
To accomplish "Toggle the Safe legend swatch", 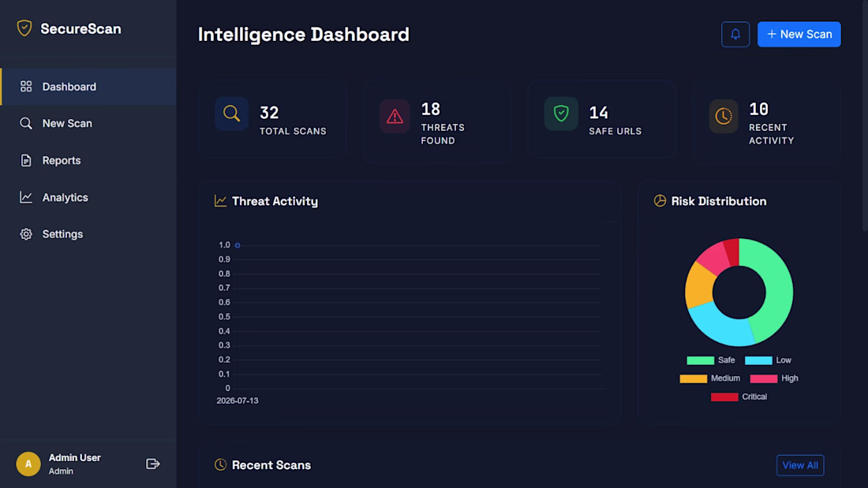I will point(700,360).
